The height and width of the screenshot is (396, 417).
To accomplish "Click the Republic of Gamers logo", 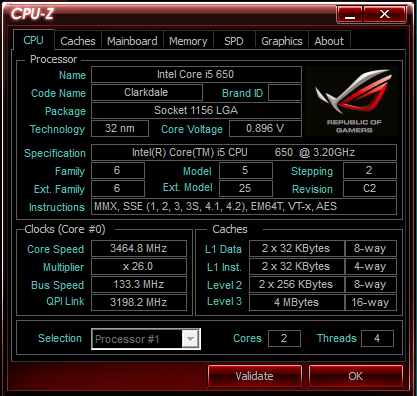I will pos(351,101).
